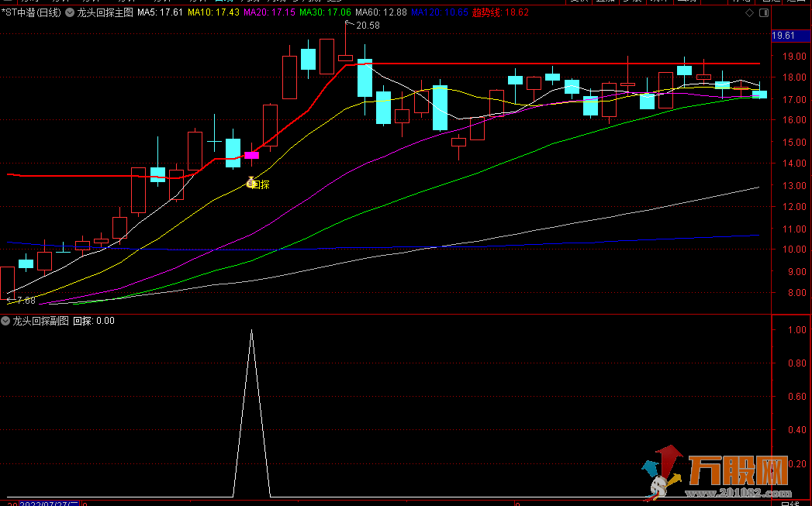The width and height of the screenshot is (812, 506).
Task: Click the 19.00 price axis label
Action: tap(796, 57)
